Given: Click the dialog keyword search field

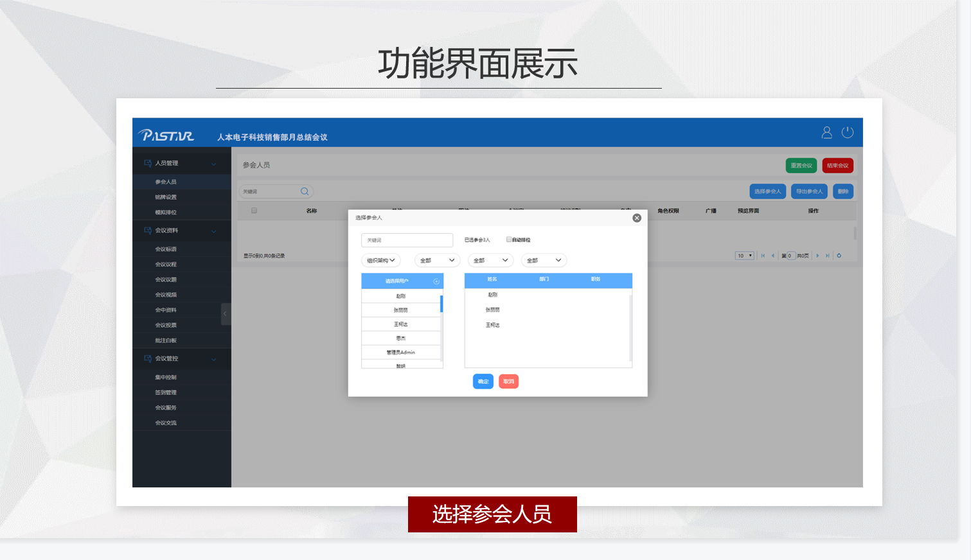Looking at the screenshot, I should pyautogui.click(x=407, y=240).
